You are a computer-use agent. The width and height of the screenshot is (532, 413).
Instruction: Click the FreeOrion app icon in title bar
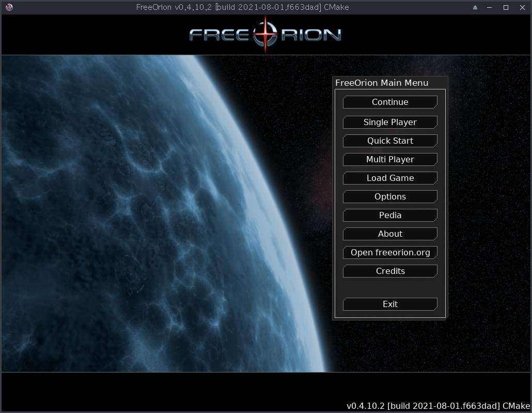pos(9,7)
